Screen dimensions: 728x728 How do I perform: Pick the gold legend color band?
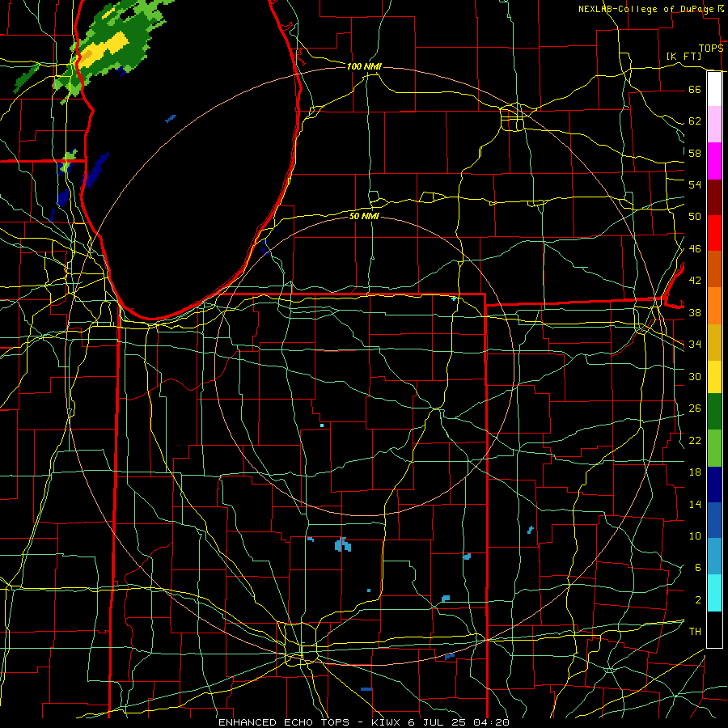tap(714, 342)
